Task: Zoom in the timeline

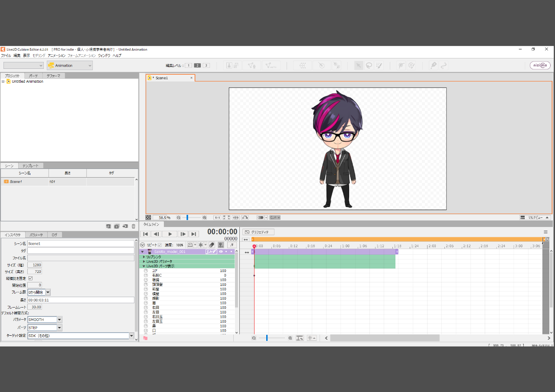Action: click(290, 338)
